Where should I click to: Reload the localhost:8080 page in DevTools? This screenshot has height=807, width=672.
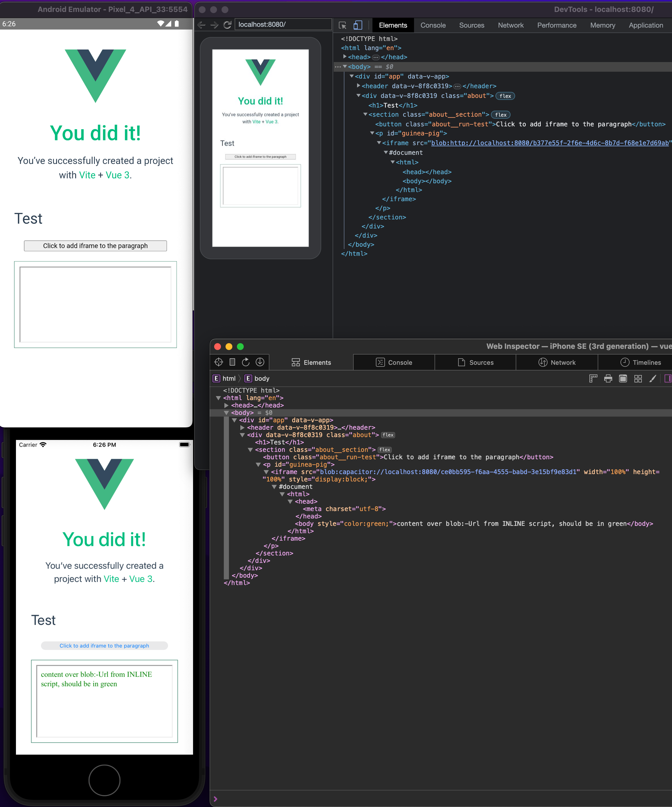[227, 25]
